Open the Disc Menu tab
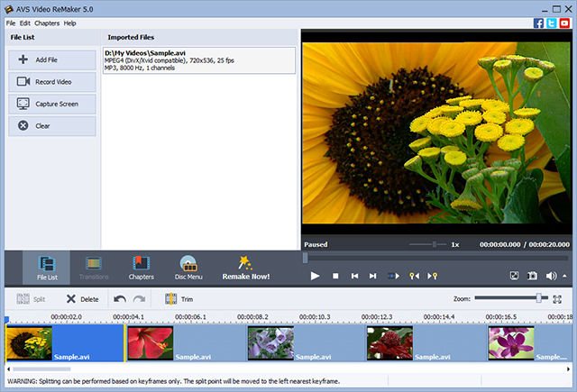 pyautogui.click(x=188, y=268)
